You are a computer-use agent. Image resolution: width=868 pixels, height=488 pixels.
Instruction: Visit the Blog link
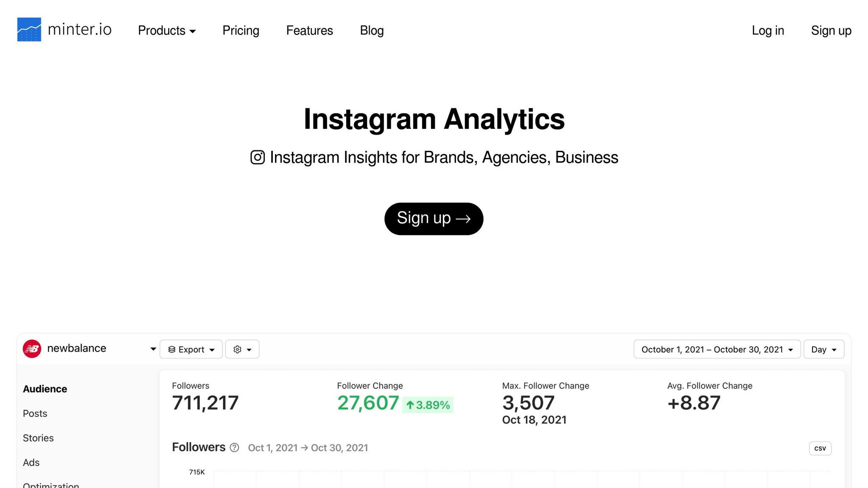(x=372, y=30)
